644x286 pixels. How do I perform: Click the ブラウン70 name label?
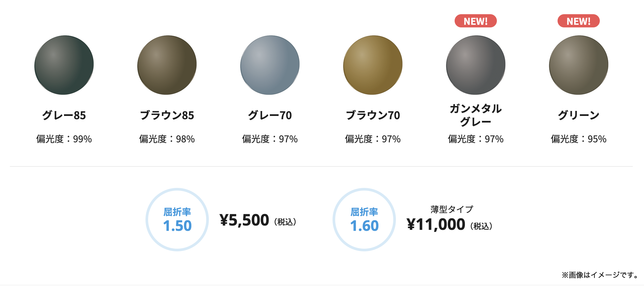[373, 115]
